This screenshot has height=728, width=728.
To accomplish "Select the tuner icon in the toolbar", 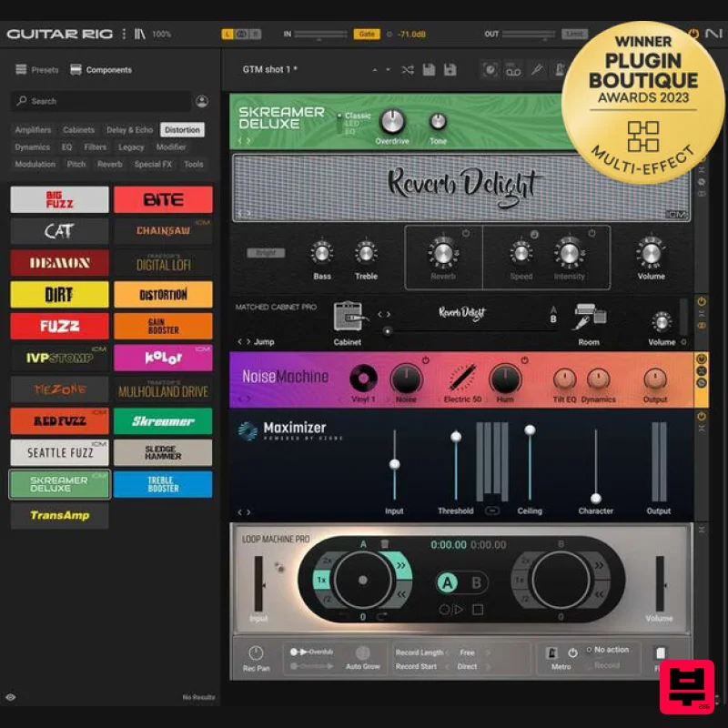I will [489, 69].
